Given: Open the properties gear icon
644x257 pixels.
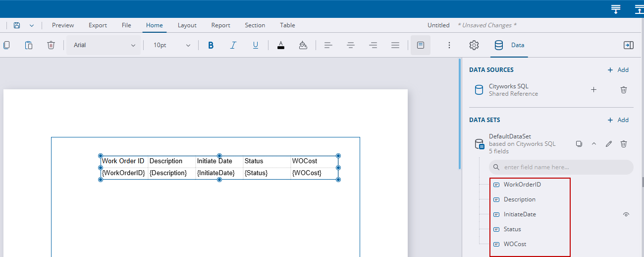Looking at the screenshot, I should (474, 45).
